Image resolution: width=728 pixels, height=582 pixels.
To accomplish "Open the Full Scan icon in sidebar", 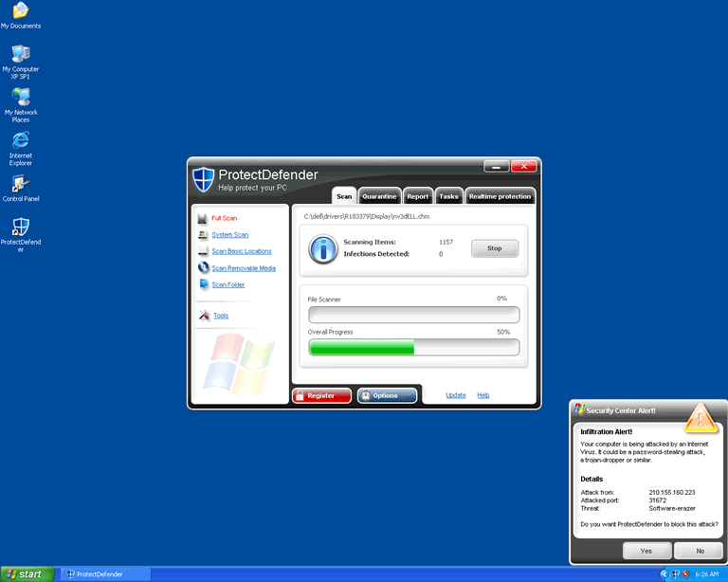I will click(x=203, y=218).
